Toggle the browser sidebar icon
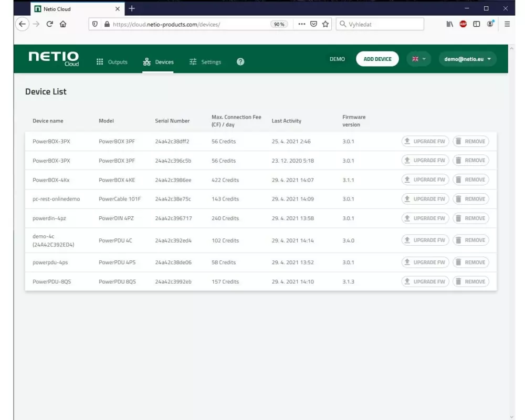Screen dimensions: 525x420 tap(477, 24)
